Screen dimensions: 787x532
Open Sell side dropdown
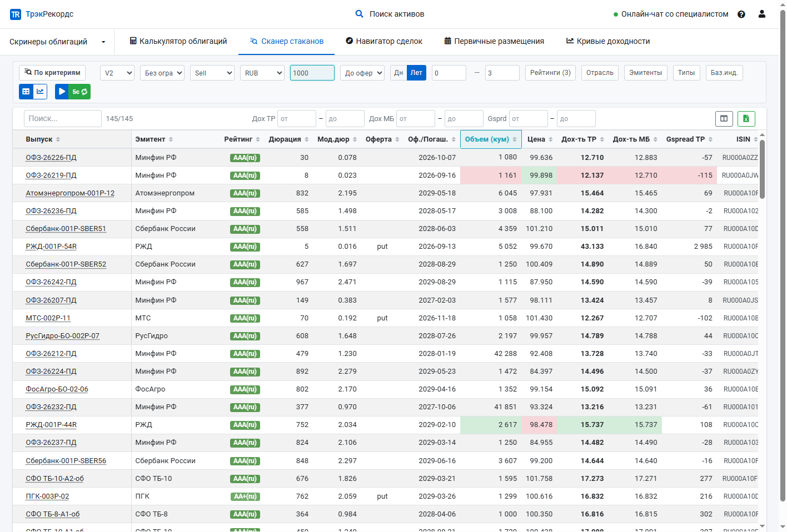pos(212,73)
